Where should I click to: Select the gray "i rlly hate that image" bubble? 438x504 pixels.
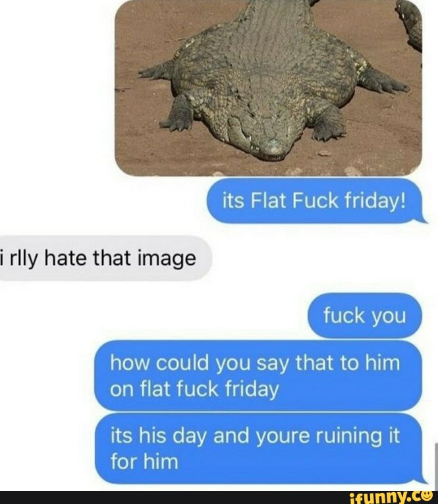[x=105, y=258]
